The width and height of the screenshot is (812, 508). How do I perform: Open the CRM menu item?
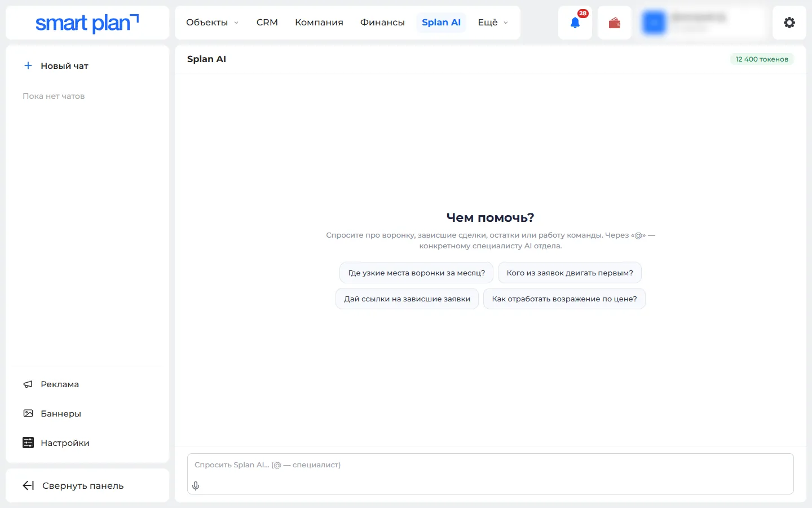[267, 23]
